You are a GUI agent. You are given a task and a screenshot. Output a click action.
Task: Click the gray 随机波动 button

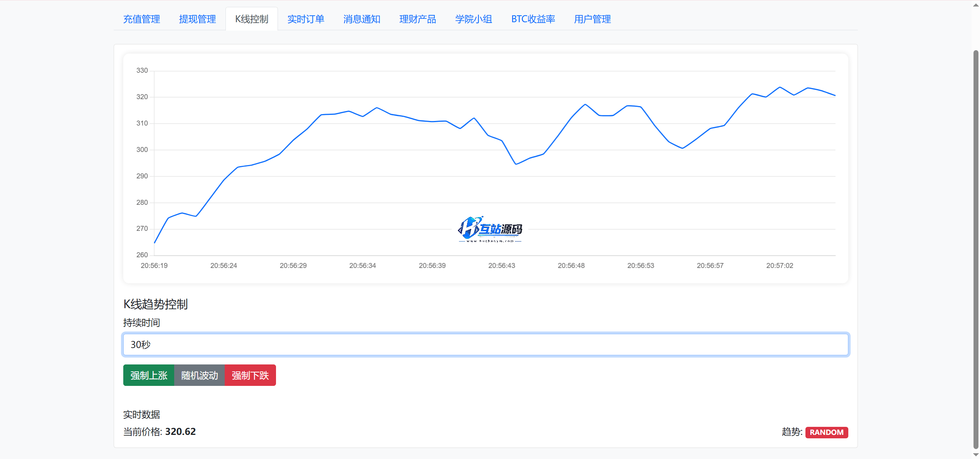coord(199,375)
